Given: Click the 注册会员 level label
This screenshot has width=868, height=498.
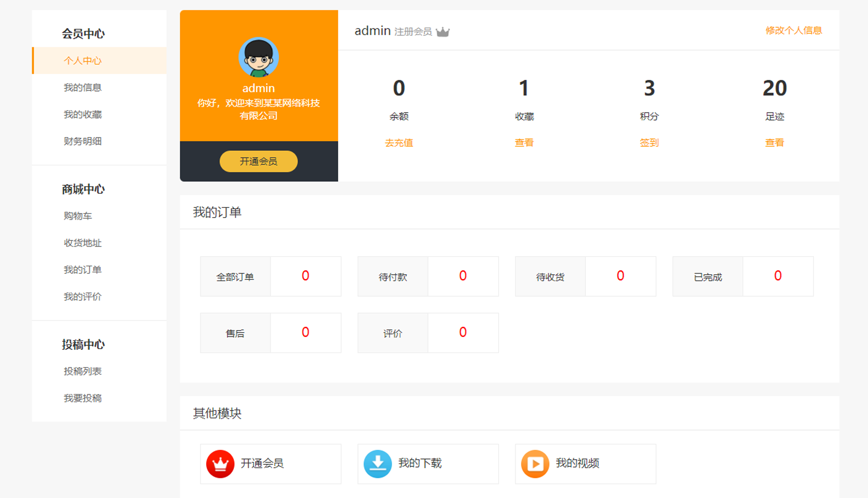Looking at the screenshot, I should pos(413,32).
